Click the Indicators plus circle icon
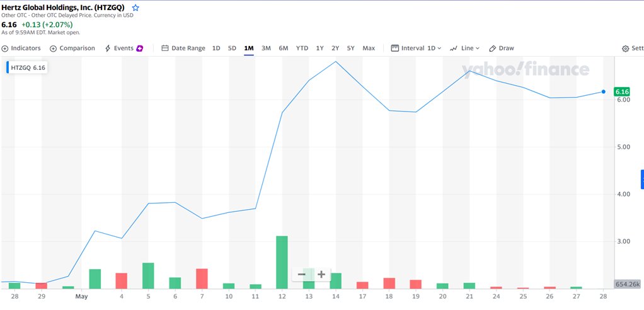644x310 pixels. click(x=5, y=49)
